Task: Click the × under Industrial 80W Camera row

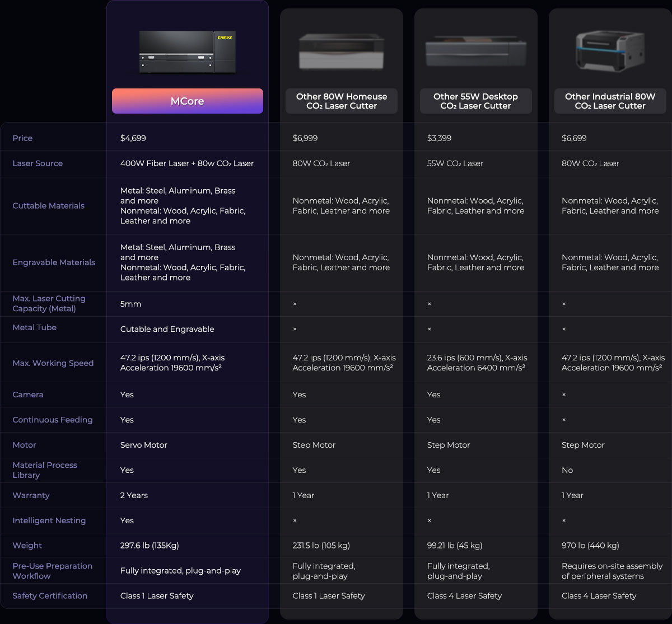Action: 564,395
